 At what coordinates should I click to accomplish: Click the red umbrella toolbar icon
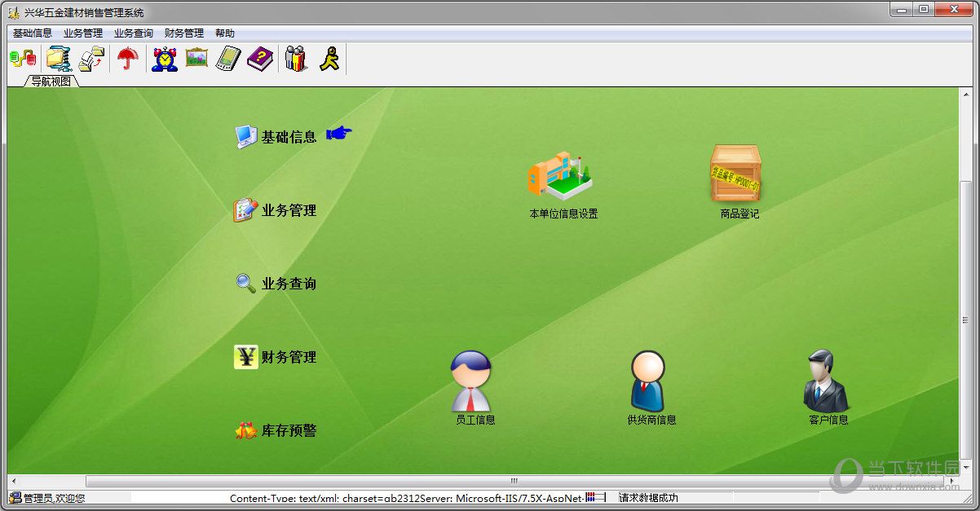pyautogui.click(x=128, y=59)
